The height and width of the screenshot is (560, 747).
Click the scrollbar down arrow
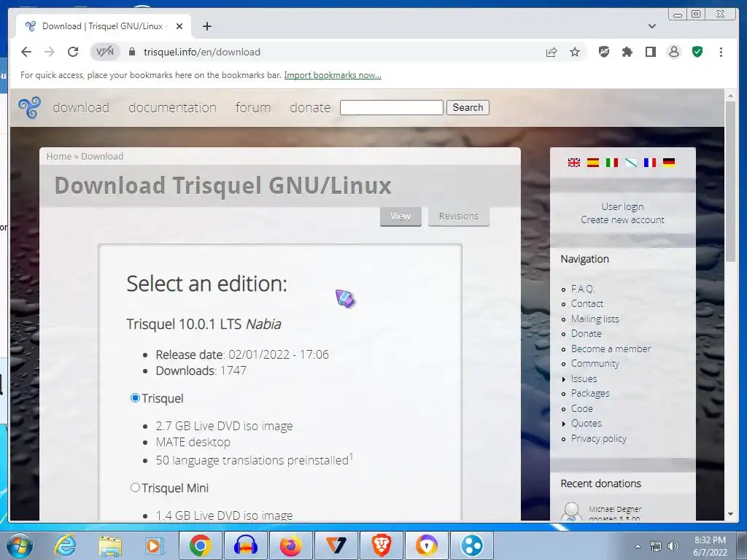point(730,514)
